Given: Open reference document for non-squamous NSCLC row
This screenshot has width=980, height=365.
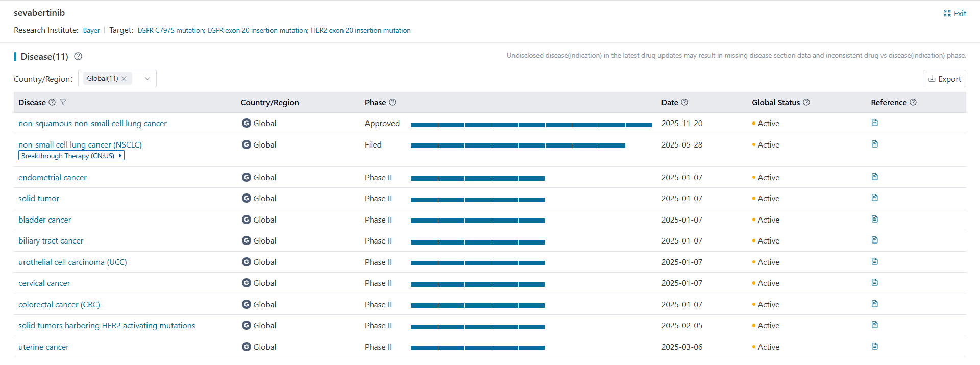Looking at the screenshot, I should click(874, 123).
